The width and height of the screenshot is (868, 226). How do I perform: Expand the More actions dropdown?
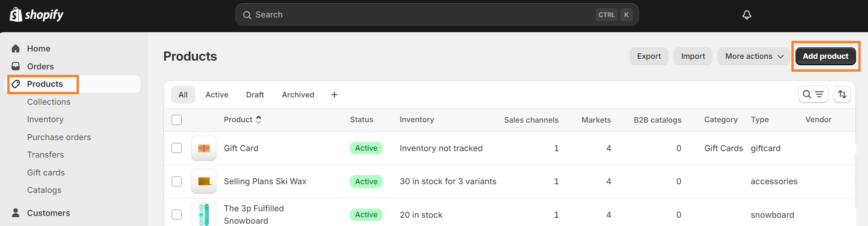coord(754,56)
